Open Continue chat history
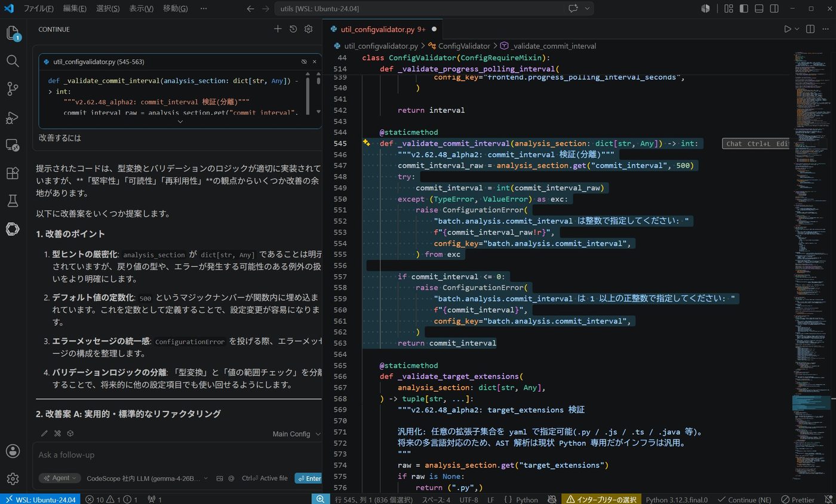The image size is (836, 504). click(x=293, y=29)
